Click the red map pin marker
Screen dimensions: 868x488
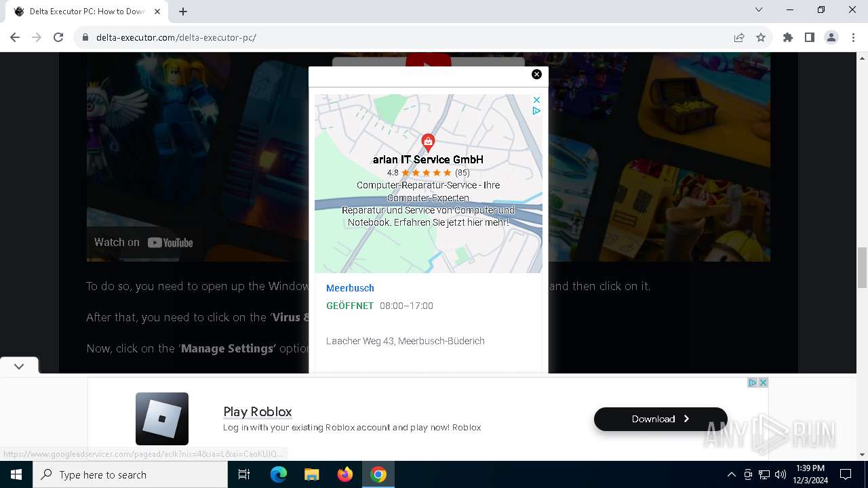pyautogui.click(x=428, y=142)
